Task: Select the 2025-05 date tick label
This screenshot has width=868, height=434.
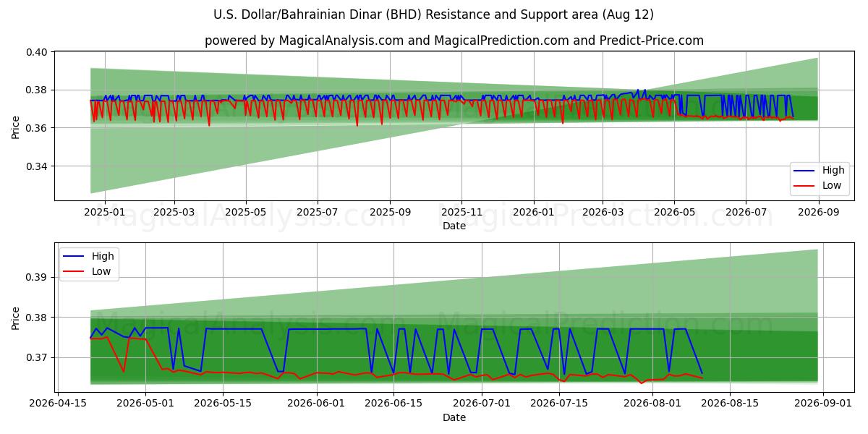Action: (x=246, y=212)
